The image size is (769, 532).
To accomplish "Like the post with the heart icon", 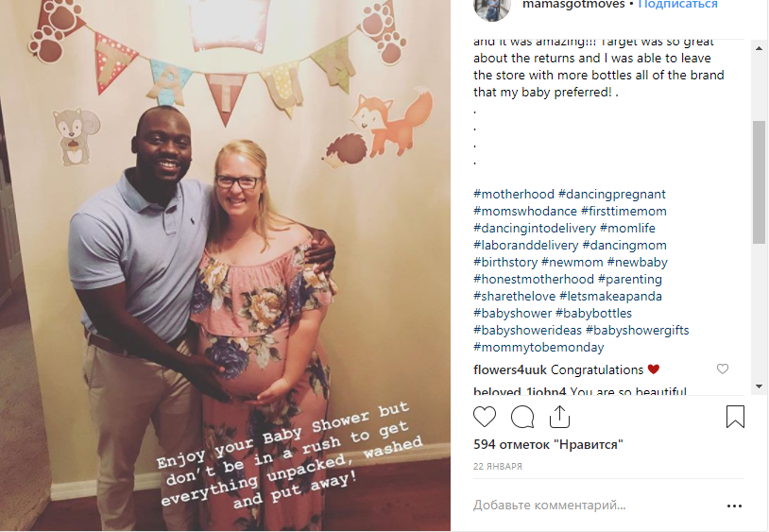I will pyautogui.click(x=485, y=417).
